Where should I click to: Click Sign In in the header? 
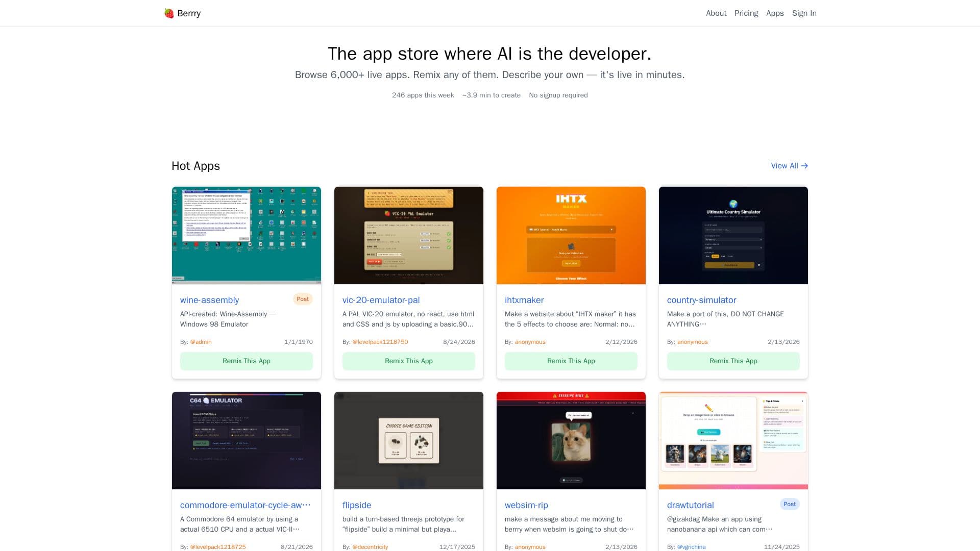coord(804,13)
